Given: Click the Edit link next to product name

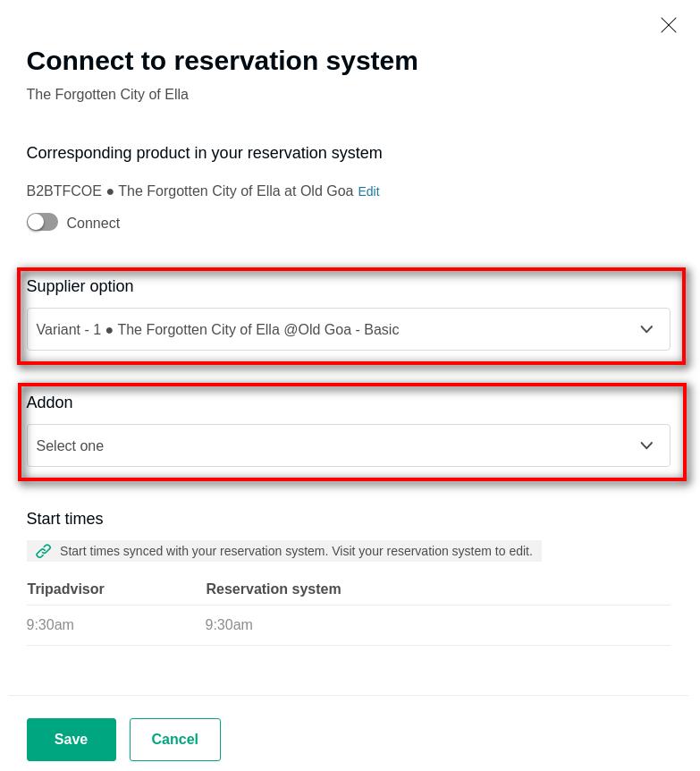Looking at the screenshot, I should [x=368, y=191].
